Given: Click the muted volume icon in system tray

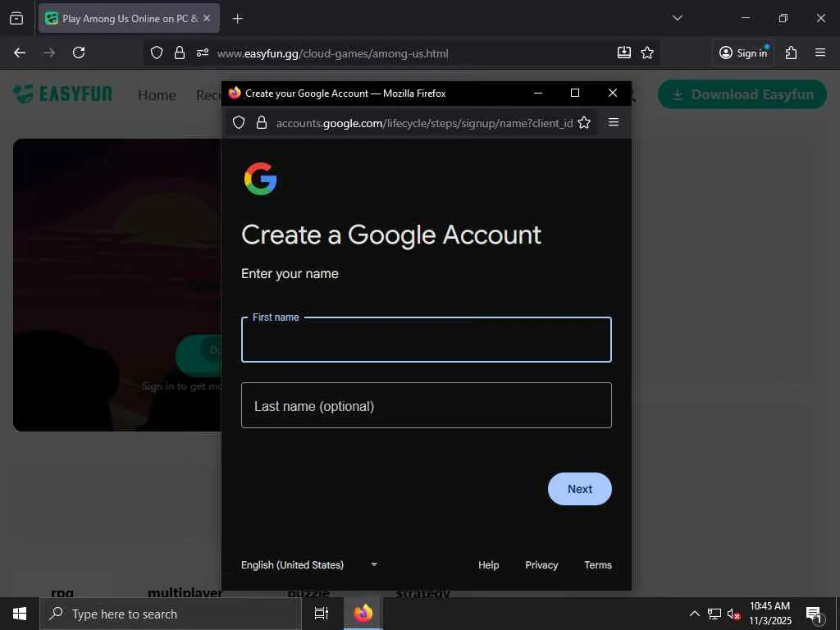Looking at the screenshot, I should point(734,614).
